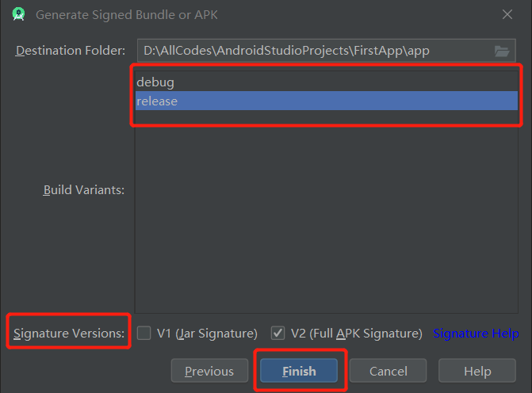Click the V1 (Jar Signature) label text
Viewport: 532px width, 393px height.
tap(207, 334)
